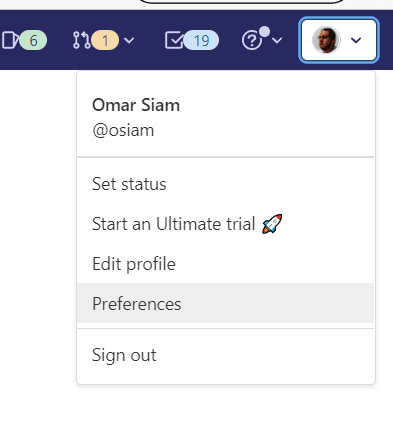Image resolution: width=393 pixels, height=447 pixels.
Task: Open Edit profile
Action: point(225,264)
